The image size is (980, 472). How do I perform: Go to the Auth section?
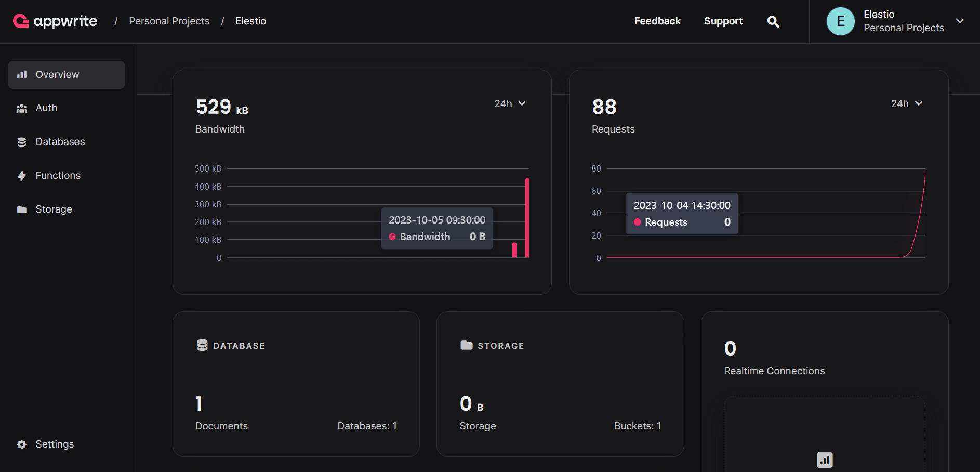click(46, 108)
